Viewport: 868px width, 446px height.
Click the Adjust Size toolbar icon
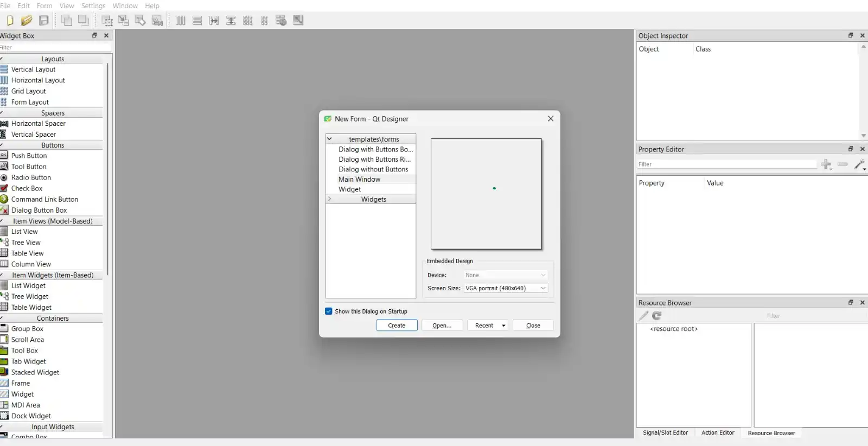(298, 21)
